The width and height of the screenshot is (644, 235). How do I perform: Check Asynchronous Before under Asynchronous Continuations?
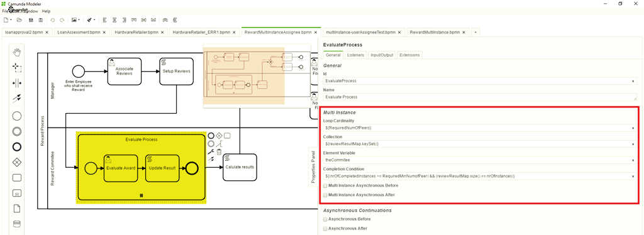[325, 219]
